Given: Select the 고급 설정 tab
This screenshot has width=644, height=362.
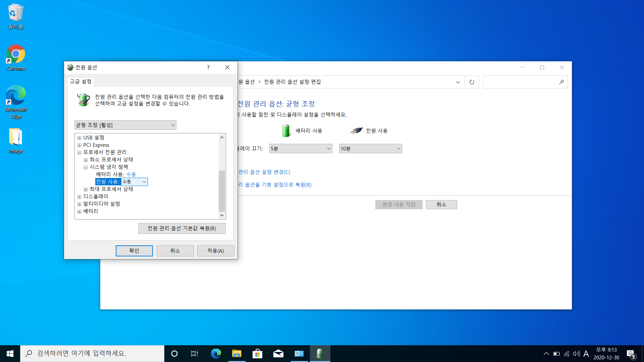Looking at the screenshot, I should 80,81.
